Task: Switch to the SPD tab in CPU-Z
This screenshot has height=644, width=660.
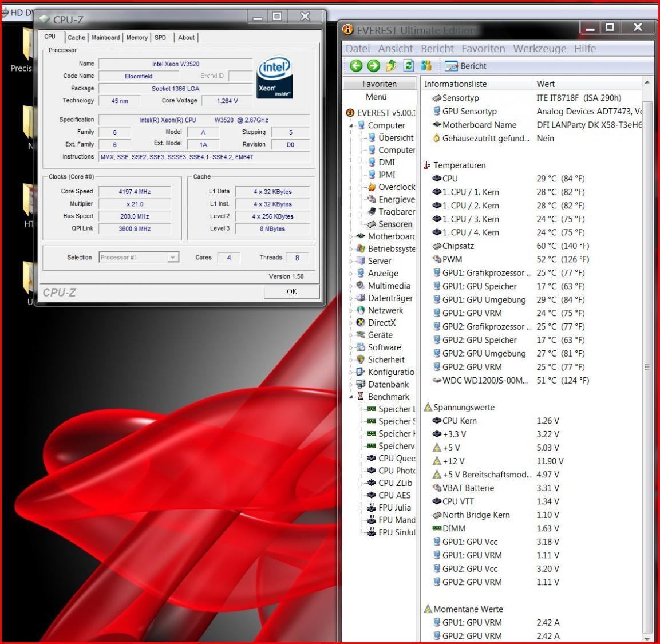Action: (x=160, y=37)
